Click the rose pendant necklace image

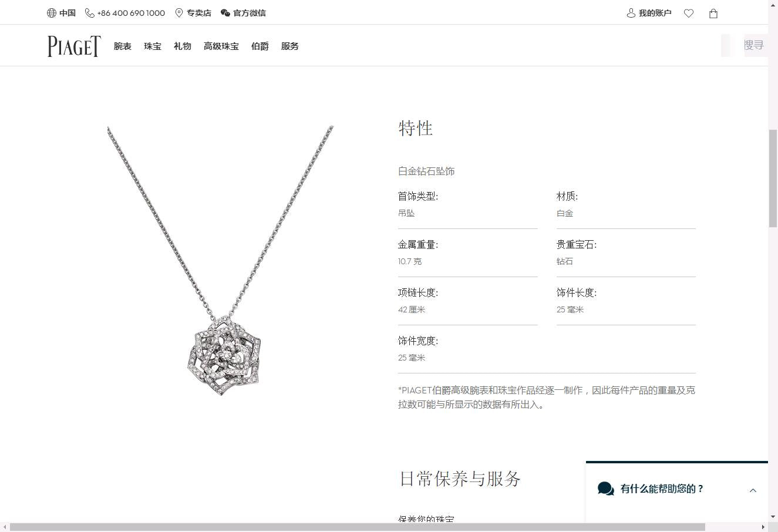tap(220, 261)
